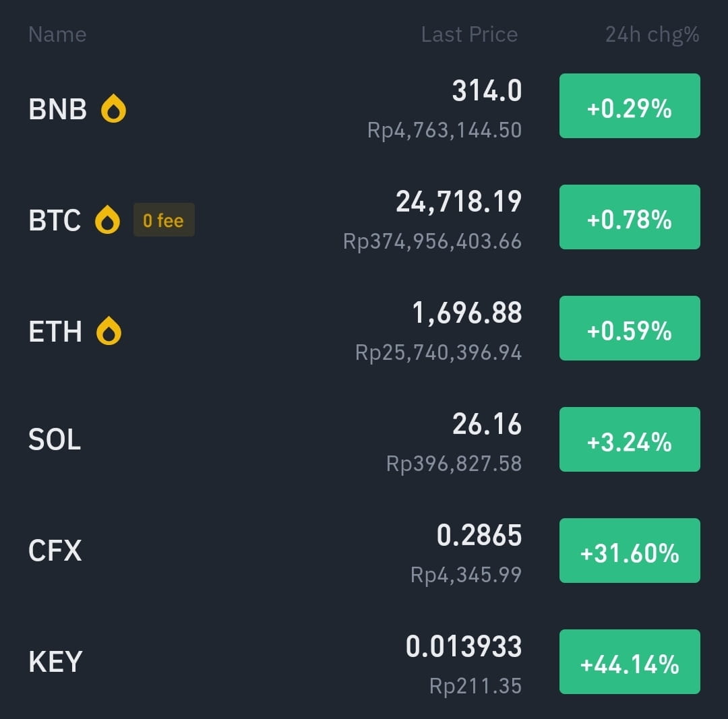
Task: Tap the +44.14% change button for KEY
Action: [x=629, y=661]
